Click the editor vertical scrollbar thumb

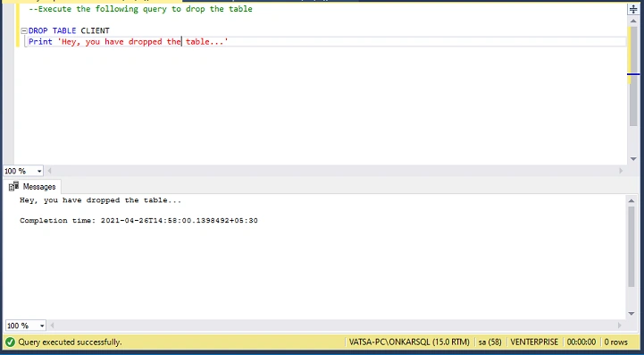(633, 76)
